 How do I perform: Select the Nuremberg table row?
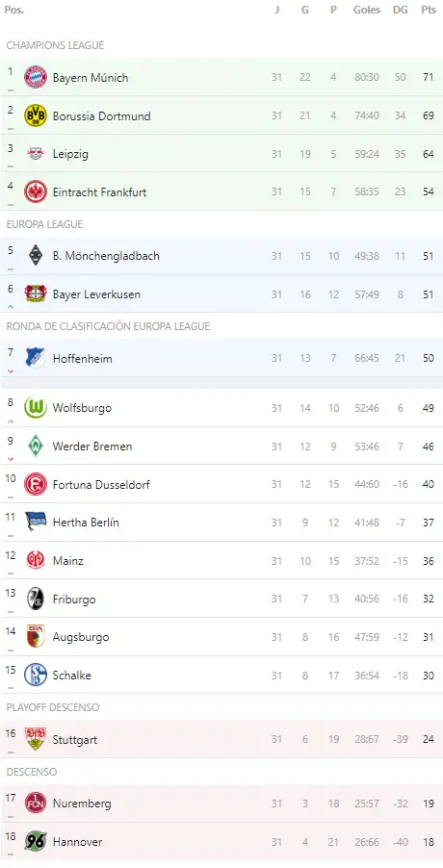tap(221, 804)
